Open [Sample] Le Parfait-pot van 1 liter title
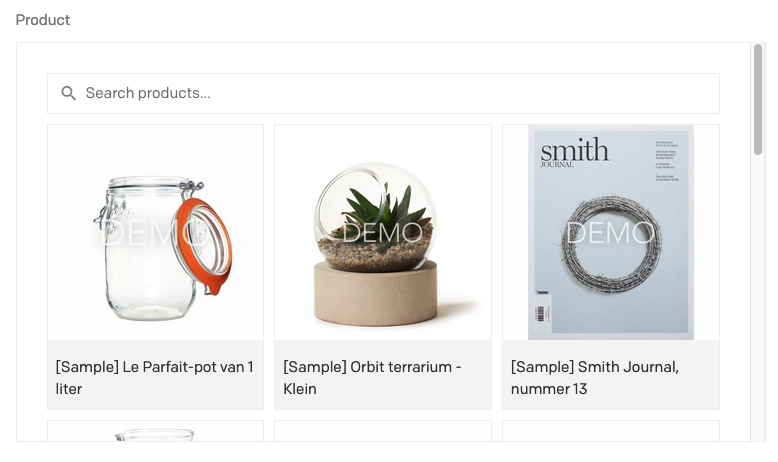This screenshot has width=778, height=462. pos(154,378)
